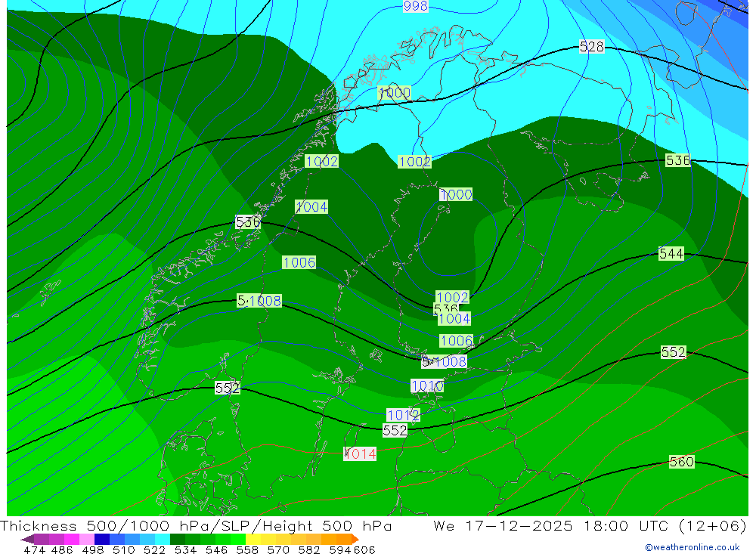Click the 534 legend value
Viewport: 756px width, 554px height.
click(185, 550)
